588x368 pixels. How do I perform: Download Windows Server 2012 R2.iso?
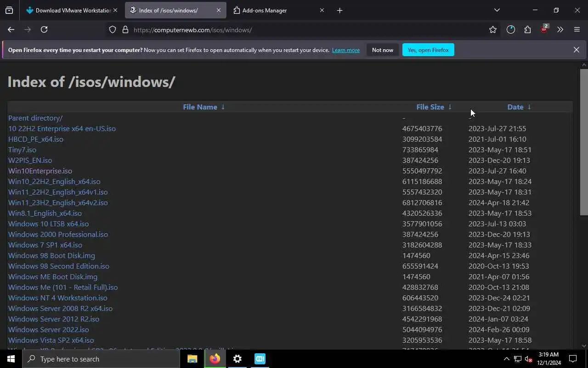[x=54, y=319]
